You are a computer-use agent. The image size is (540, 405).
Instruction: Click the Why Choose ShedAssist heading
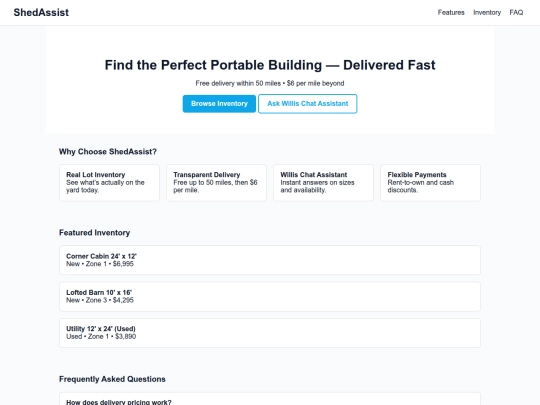click(x=108, y=152)
